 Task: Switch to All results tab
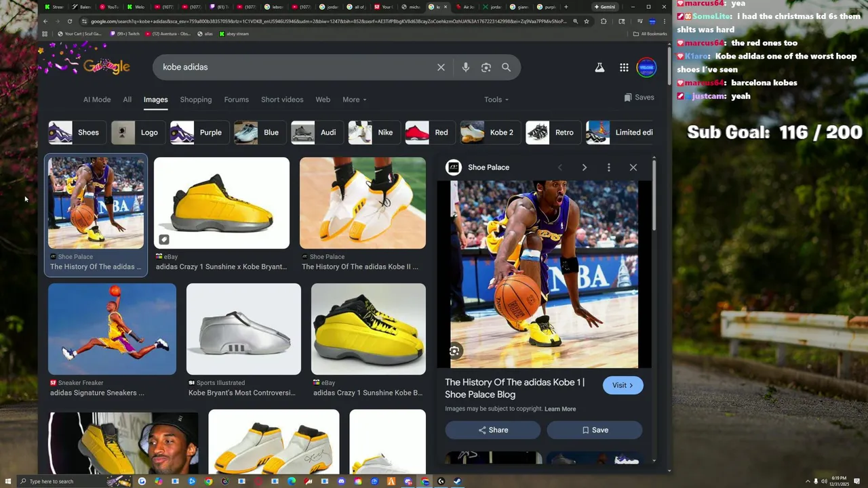click(127, 100)
